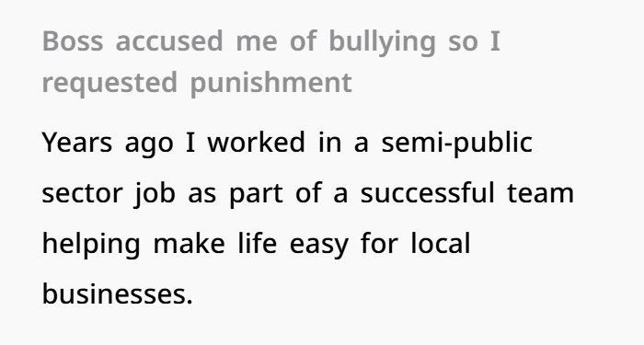Click the word 'successful' in the paragraph

428,192
